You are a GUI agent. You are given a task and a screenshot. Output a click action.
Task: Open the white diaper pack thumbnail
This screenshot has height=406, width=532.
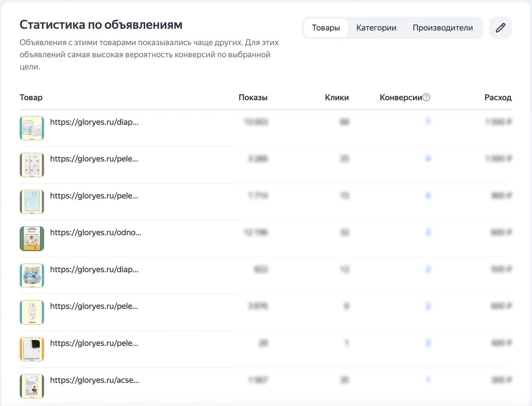coord(32,128)
